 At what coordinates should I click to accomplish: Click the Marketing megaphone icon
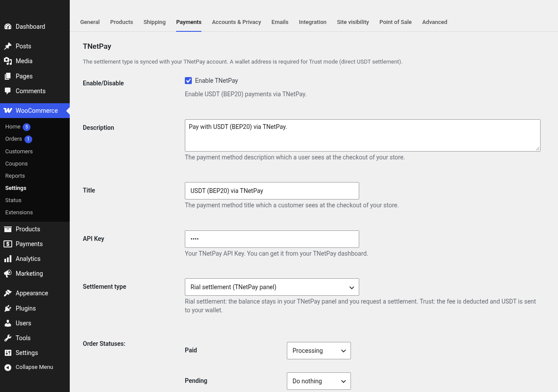click(8, 274)
